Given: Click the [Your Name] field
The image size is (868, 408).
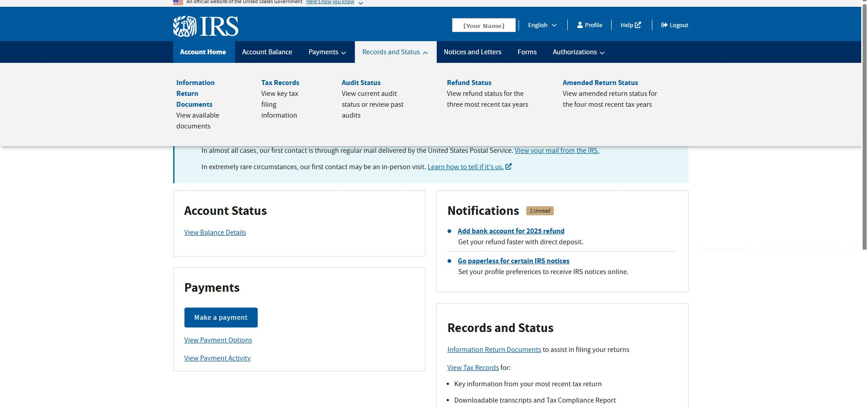Looking at the screenshot, I should pyautogui.click(x=484, y=25).
